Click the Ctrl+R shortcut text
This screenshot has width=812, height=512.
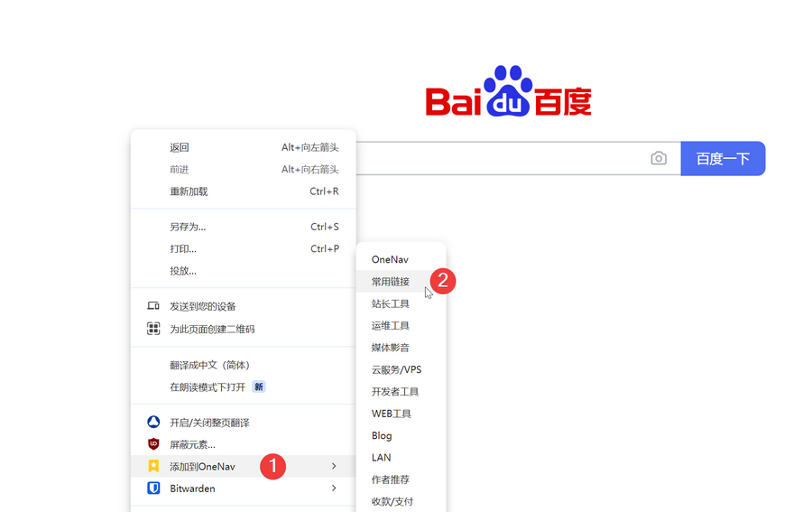click(x=324, y=191)
